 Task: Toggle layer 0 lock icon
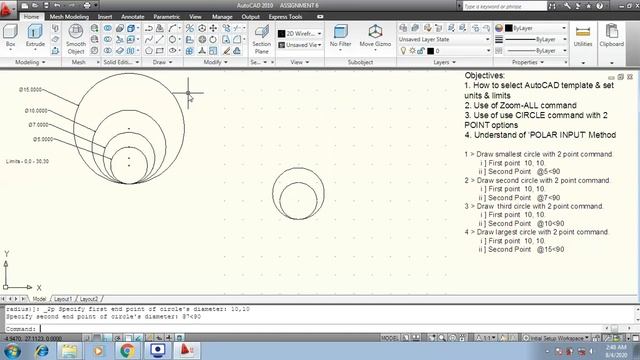click(421, 51)
